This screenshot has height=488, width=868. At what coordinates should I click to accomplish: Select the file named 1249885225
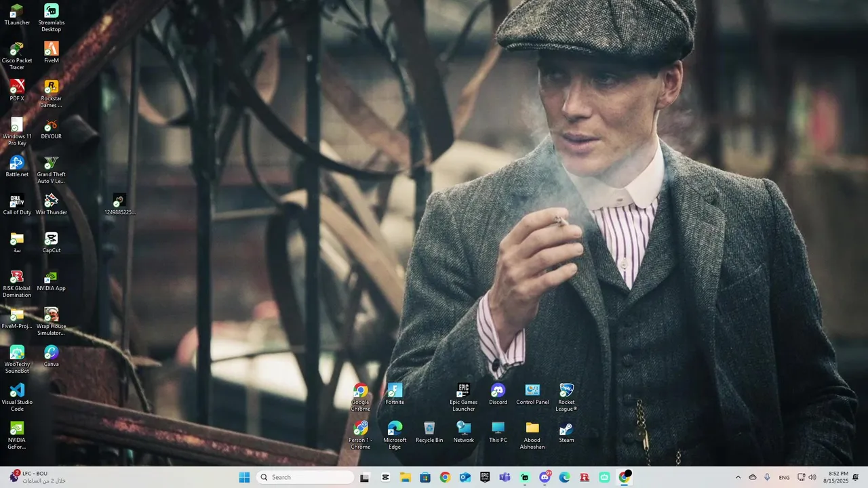pos(120,205)
